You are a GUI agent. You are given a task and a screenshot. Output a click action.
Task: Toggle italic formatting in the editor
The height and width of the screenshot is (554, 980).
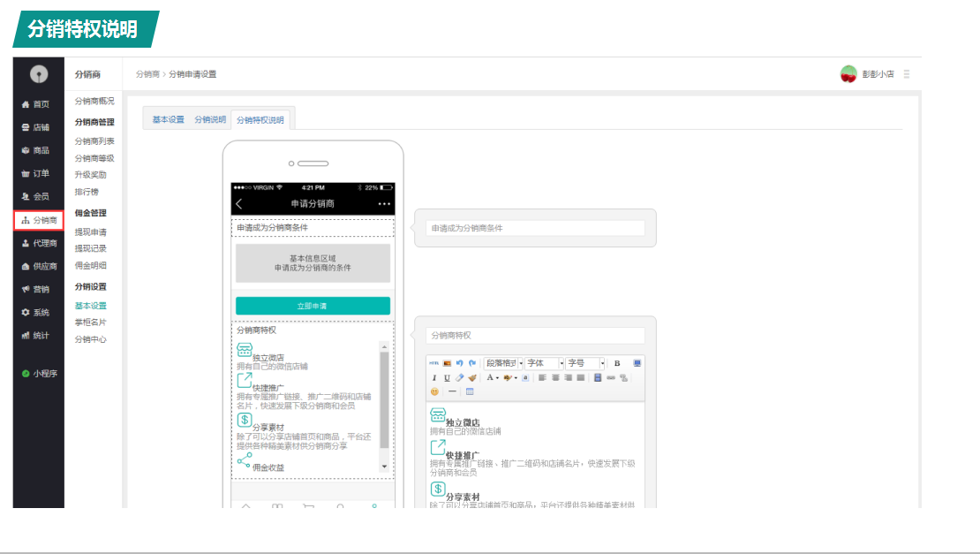pos(434,377)
